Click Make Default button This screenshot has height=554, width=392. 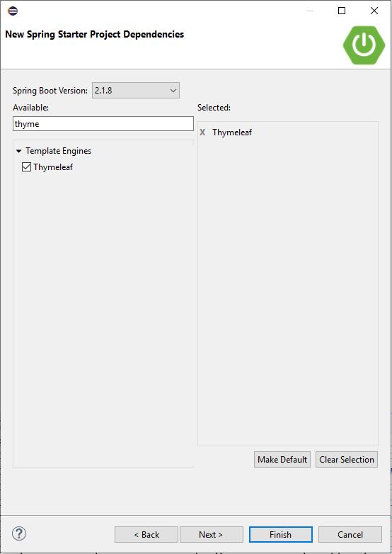pyautogui.click(x=282, y=459)
